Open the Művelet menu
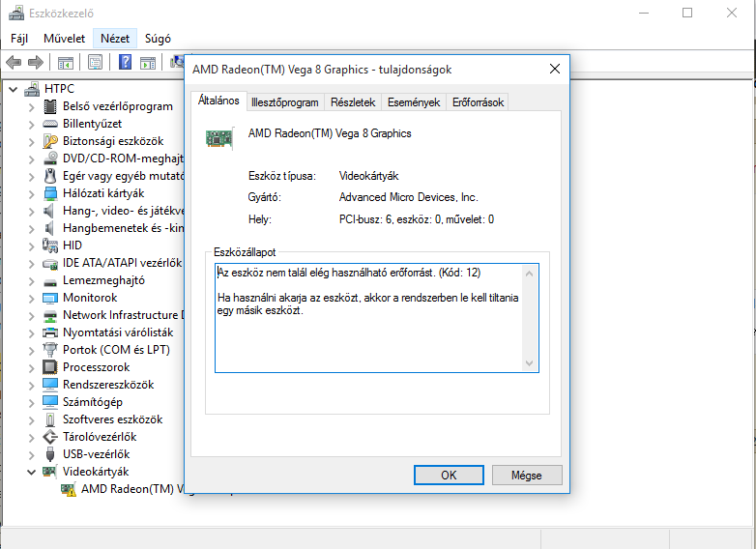 click(x=64, y=39)
